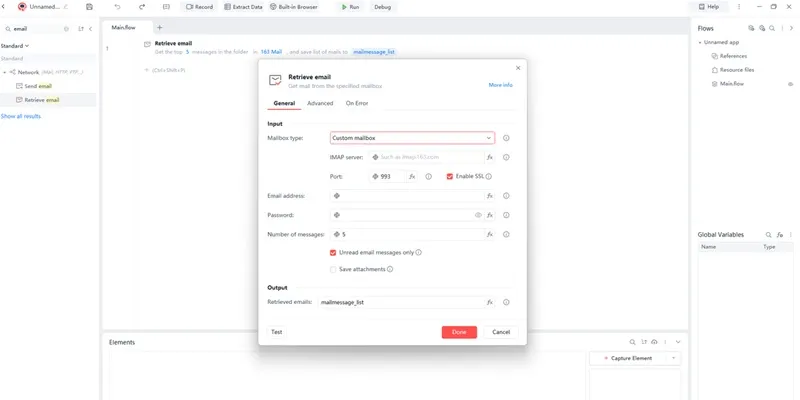Search flows with the Flows panel magnifier
Screen dimensions: 800x400
coord(772,29)
